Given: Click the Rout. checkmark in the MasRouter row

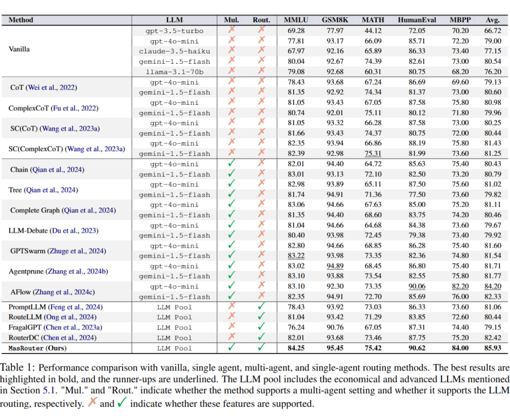Looking at the screenshot, I should coord(262,347).
